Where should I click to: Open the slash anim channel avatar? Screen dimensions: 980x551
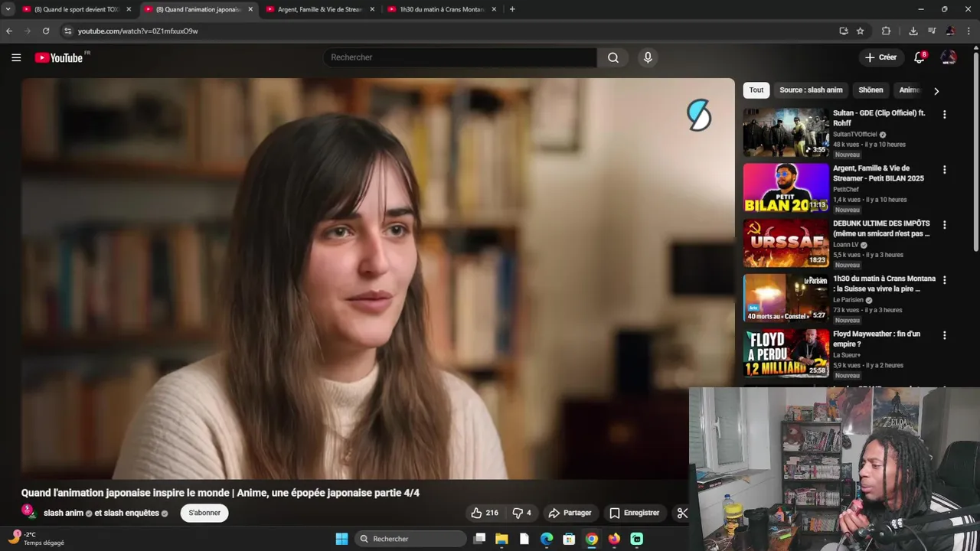(x=29, y=512)
